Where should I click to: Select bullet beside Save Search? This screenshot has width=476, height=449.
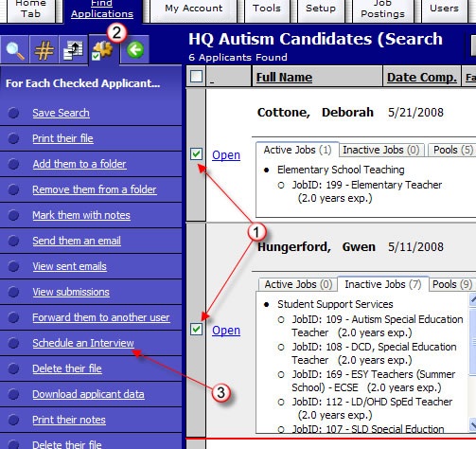pyautogui.click(x=13, y=113)
